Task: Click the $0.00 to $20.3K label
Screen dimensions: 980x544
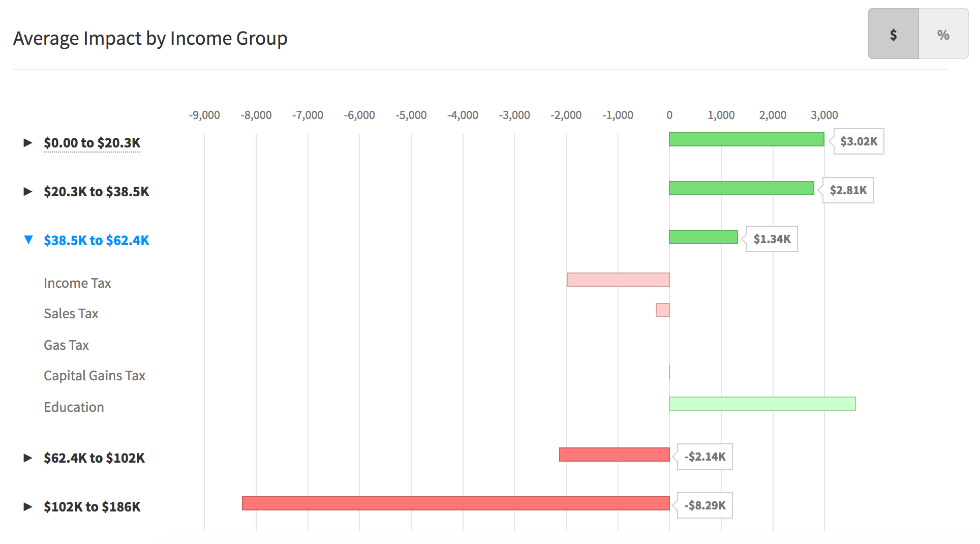Action: click(x=92, y=143)
